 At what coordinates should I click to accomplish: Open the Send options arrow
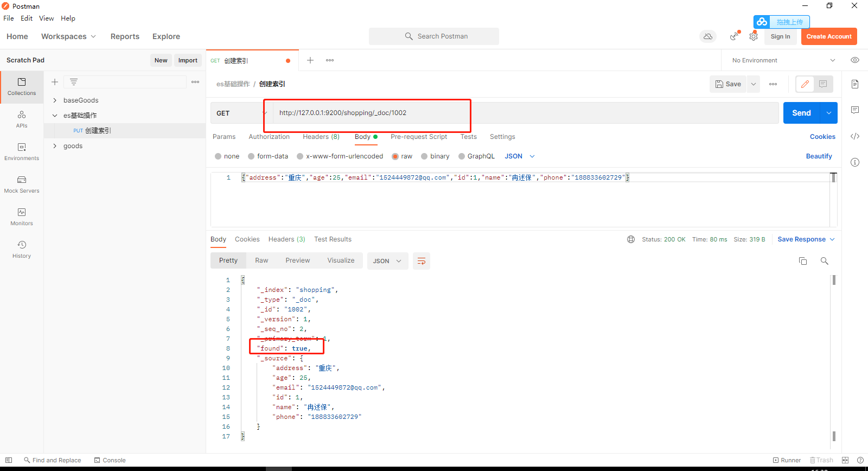[829, 113]
